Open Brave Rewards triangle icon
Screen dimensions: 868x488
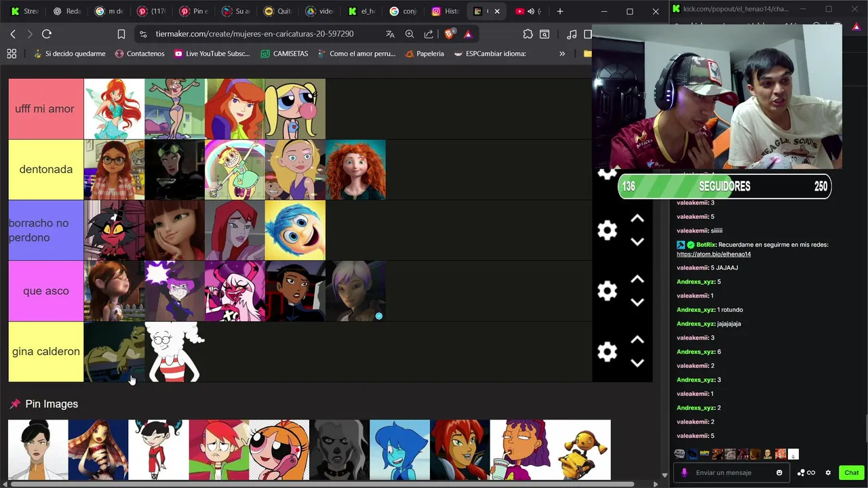[468, 34]
